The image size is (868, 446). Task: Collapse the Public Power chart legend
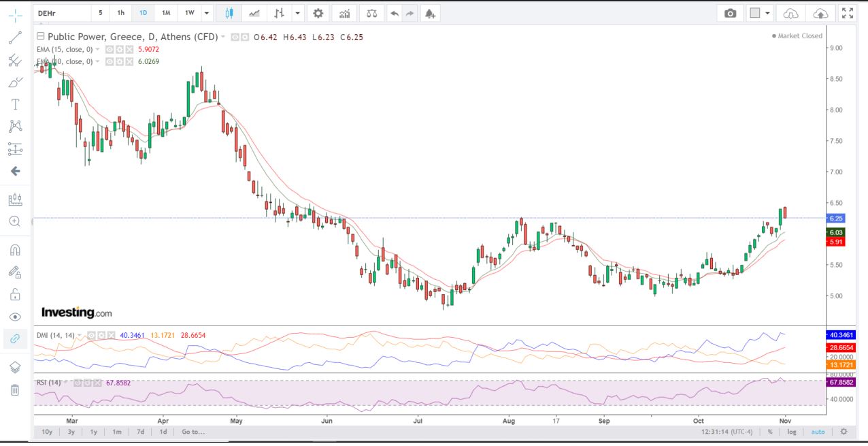point(41,37)
